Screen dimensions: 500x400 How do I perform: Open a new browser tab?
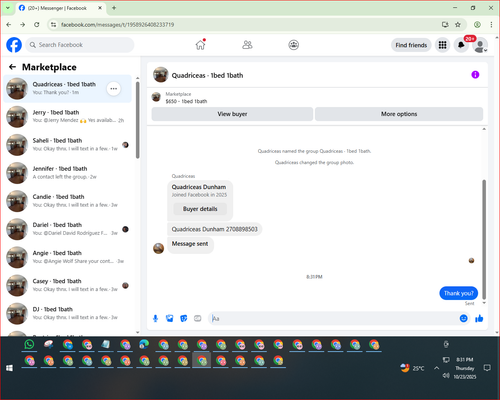coord(114,8)
